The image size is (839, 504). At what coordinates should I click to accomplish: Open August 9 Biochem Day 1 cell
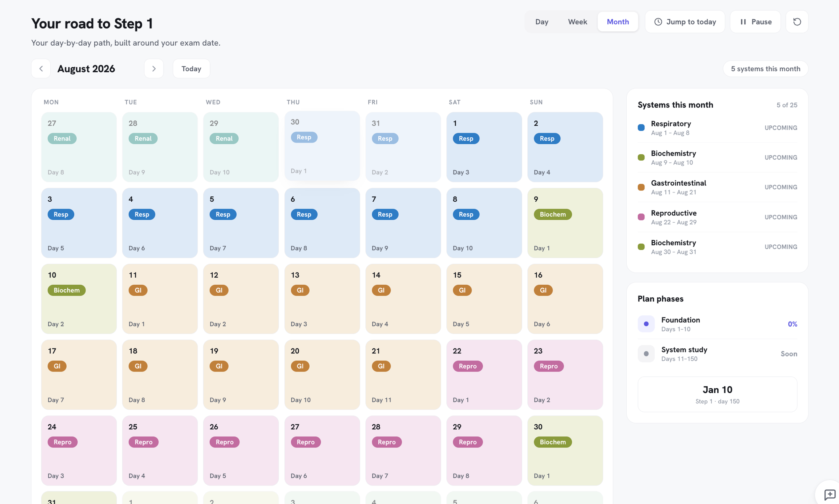(x=565, y=223)
